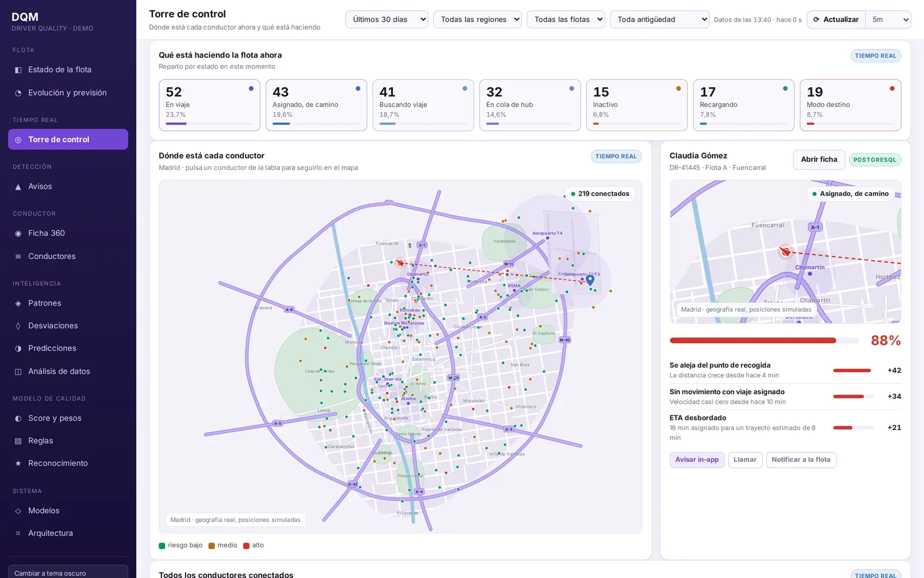Image resolution: width=924 pixels, height=578 pixels.
Task: Open the Toda antigüedad dropdown
Action: [660, 20]
